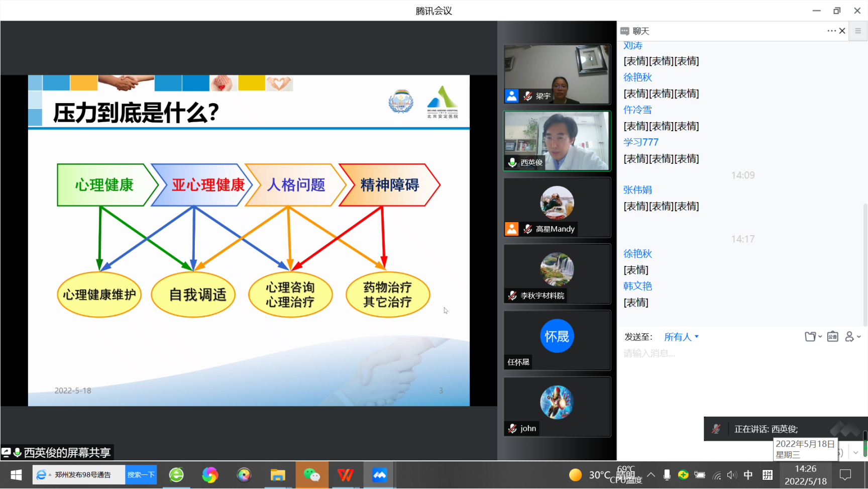Screen dimensions: 868x489
Task: Select 高星Mandy's participant tile
Action: tap(557, 208)
